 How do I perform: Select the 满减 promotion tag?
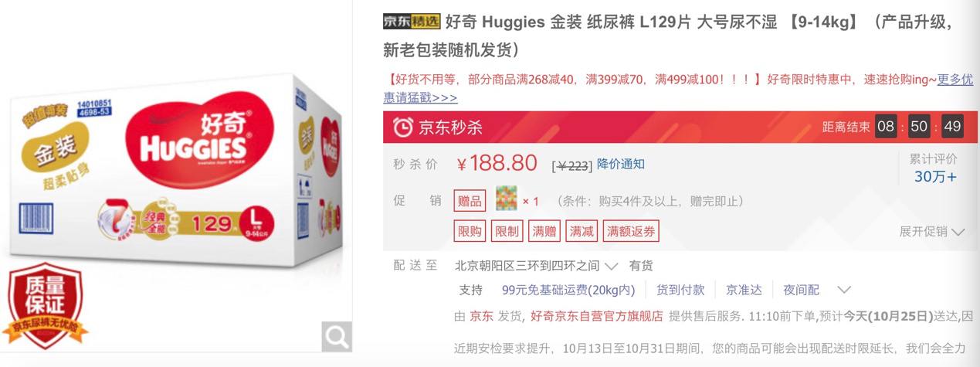582,231
